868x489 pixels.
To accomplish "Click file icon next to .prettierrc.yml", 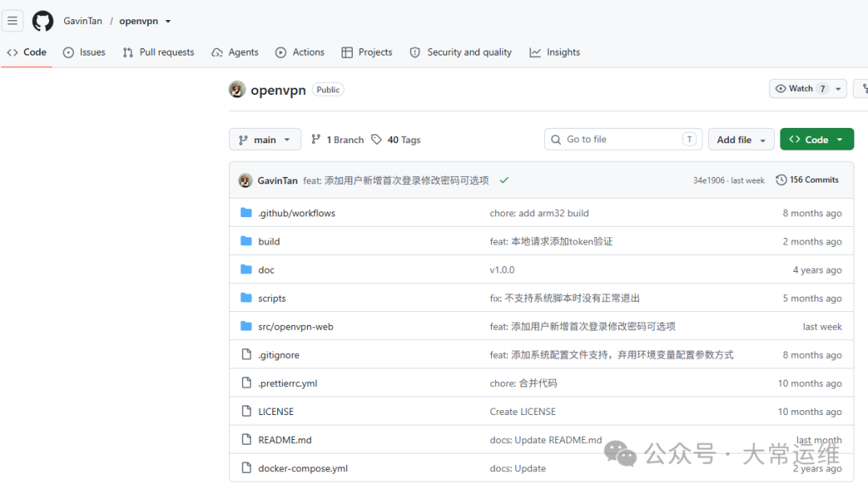I will (x=247, y=383).
